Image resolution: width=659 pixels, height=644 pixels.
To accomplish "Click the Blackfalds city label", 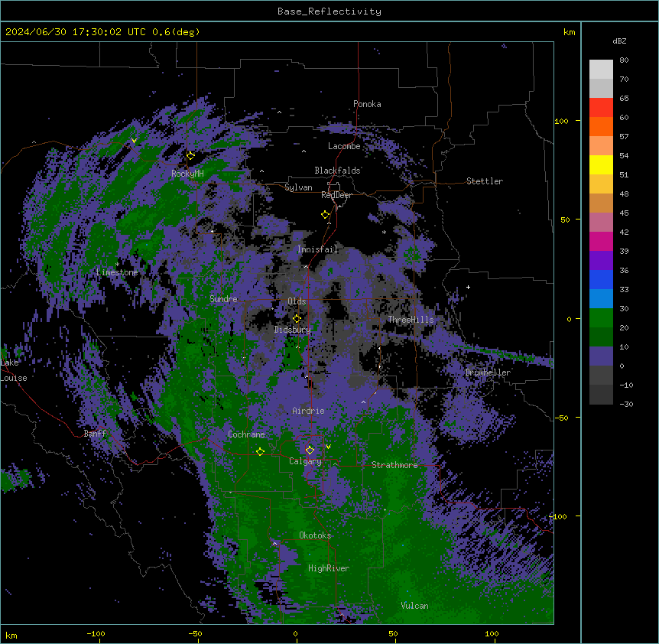I will (x=337, y=171).
